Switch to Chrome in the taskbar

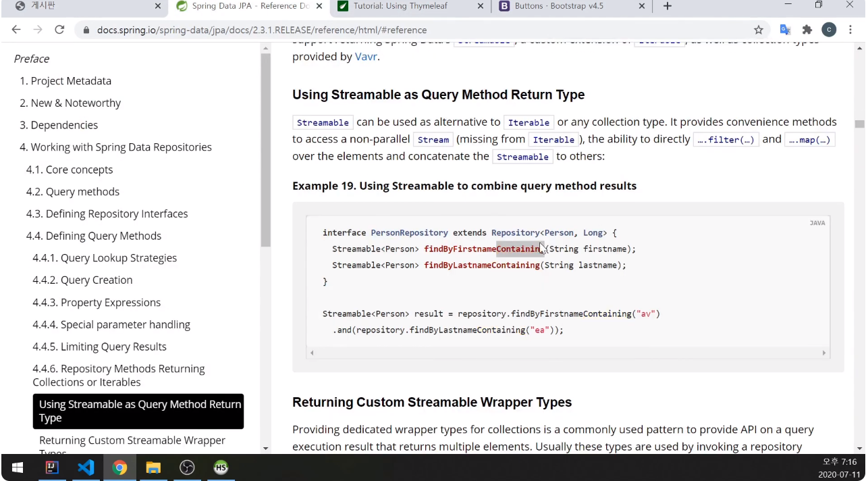pos(119,467)
